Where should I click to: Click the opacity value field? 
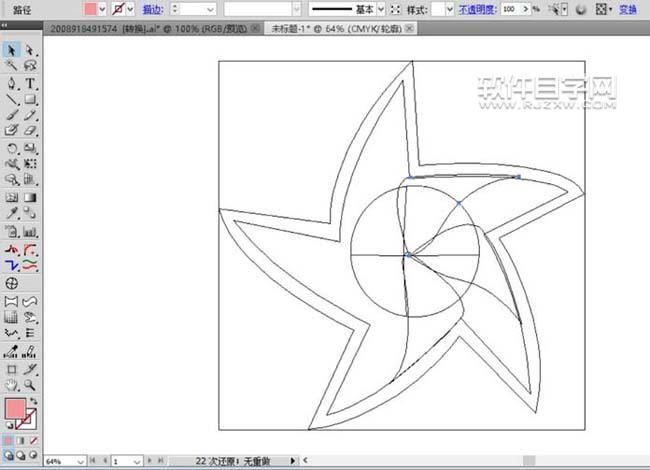511,9
